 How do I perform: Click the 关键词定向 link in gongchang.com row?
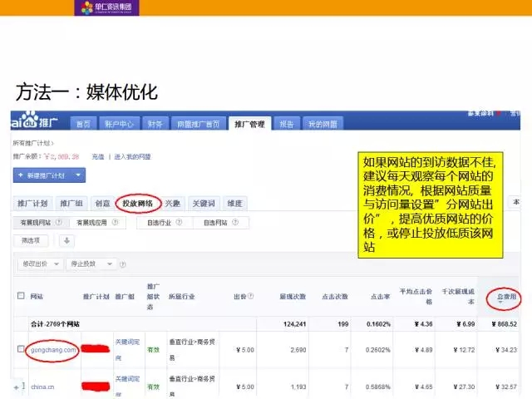(127, 349)
